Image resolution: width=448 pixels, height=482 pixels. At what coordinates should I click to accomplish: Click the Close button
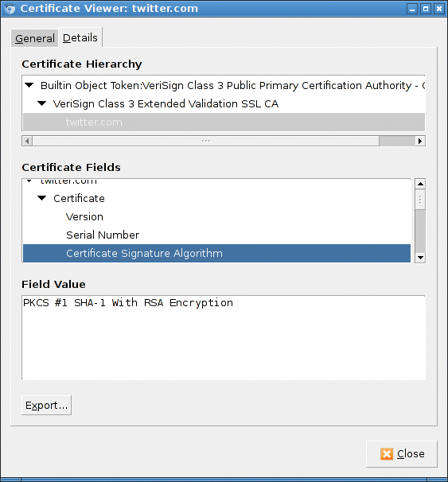402,454
